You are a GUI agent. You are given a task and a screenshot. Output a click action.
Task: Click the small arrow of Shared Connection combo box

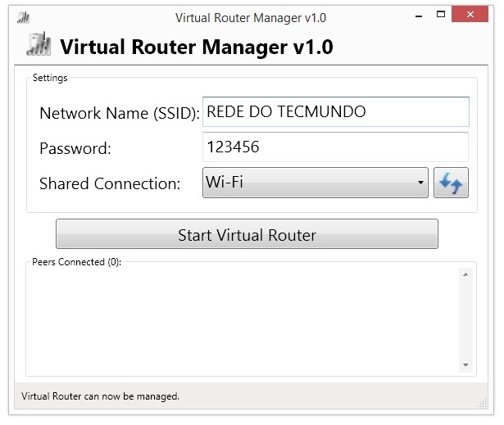coord(420,183)
